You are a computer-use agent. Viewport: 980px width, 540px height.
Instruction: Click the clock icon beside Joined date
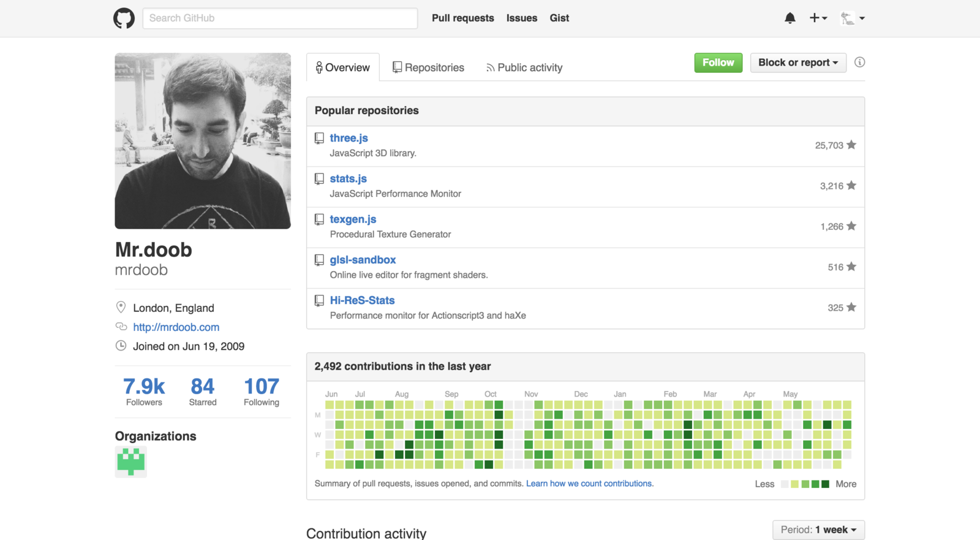121,346
